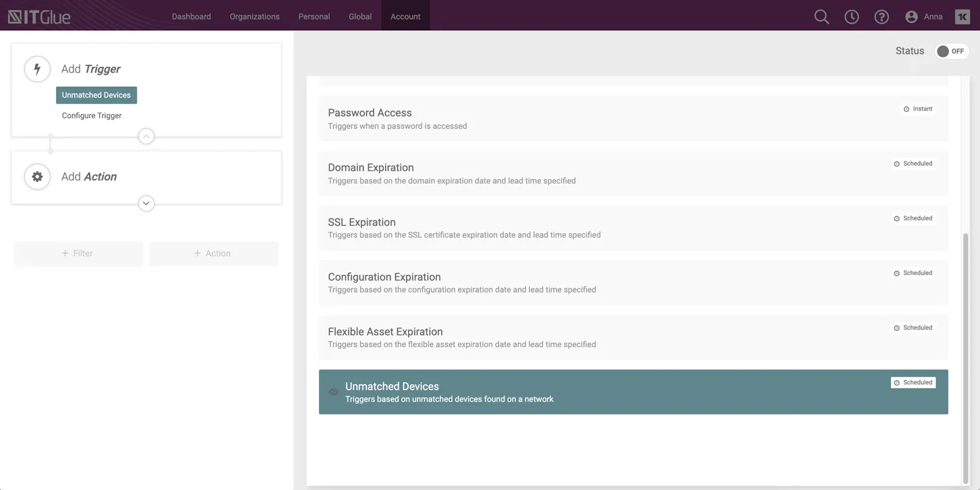Open the help question mark icon
This screenshot has height=490, width=980.
[881, 16]
